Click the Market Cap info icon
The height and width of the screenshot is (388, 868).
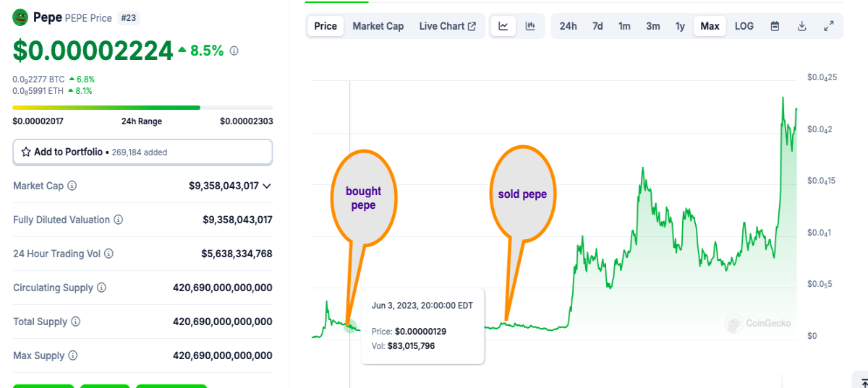[x=72, y=186]
